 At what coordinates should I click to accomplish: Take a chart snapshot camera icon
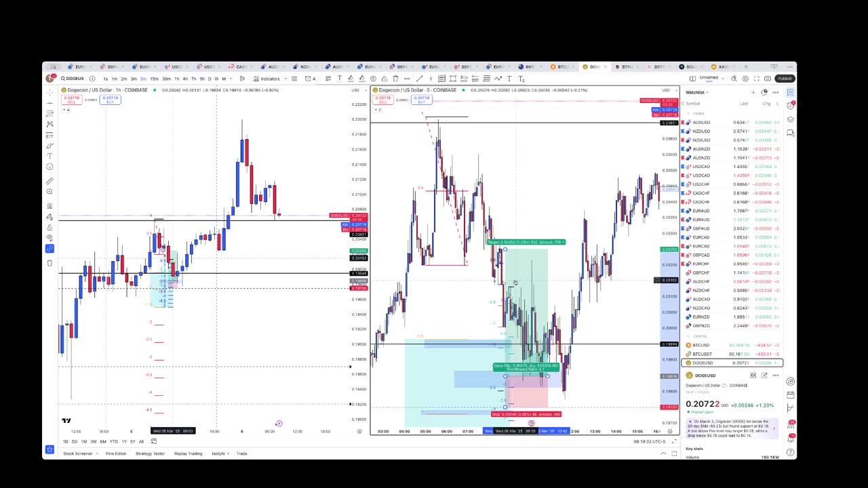tap(768, 79)
